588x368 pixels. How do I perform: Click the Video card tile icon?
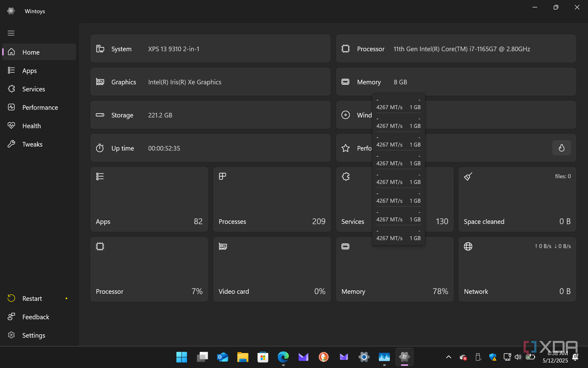point(223,246)
